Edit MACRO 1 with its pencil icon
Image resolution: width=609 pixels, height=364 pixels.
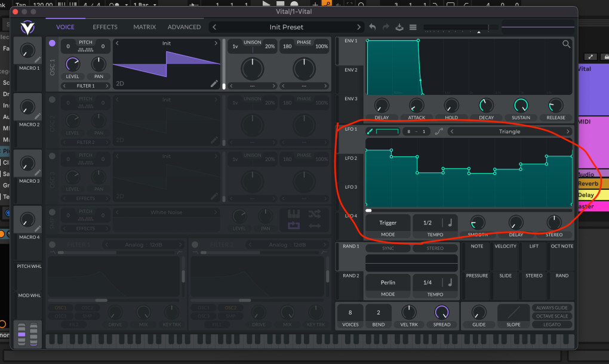pyautogui.click(x=37, y=60)
